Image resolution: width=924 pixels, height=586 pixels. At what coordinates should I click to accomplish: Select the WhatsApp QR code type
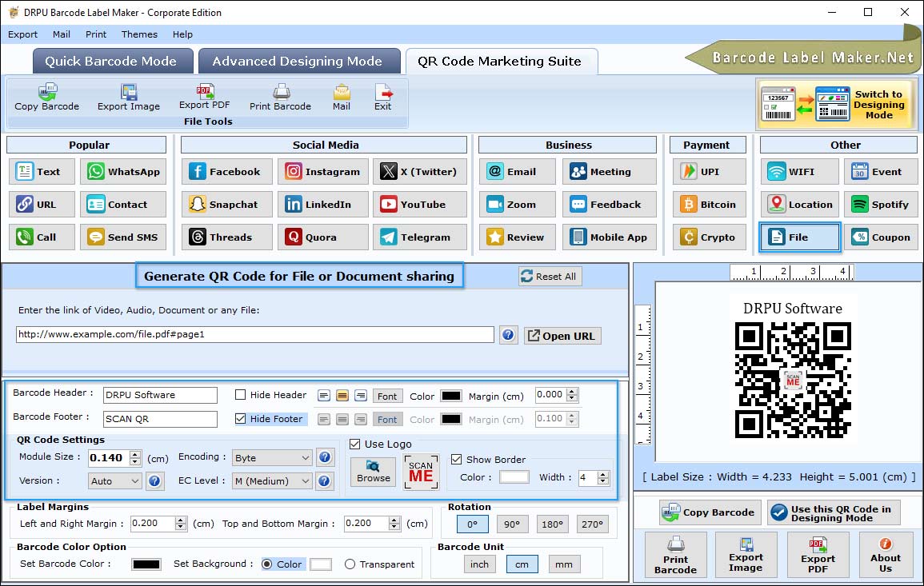coord(123,171)
